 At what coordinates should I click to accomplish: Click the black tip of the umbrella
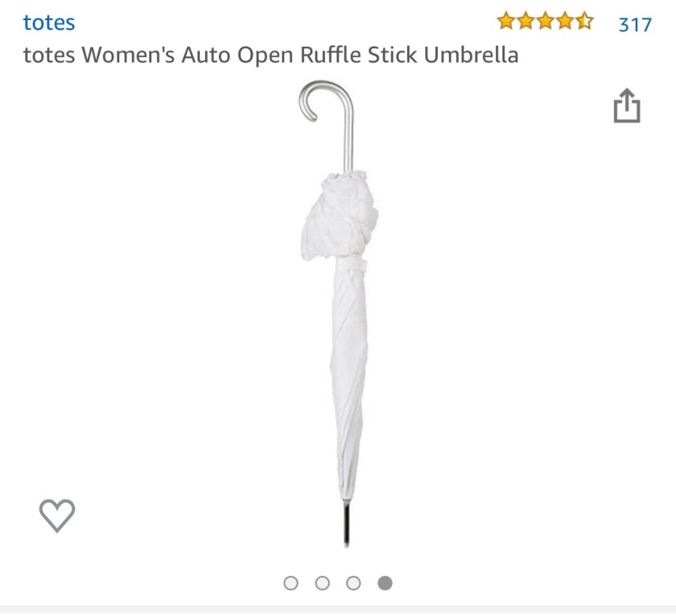tap(346, 524)
